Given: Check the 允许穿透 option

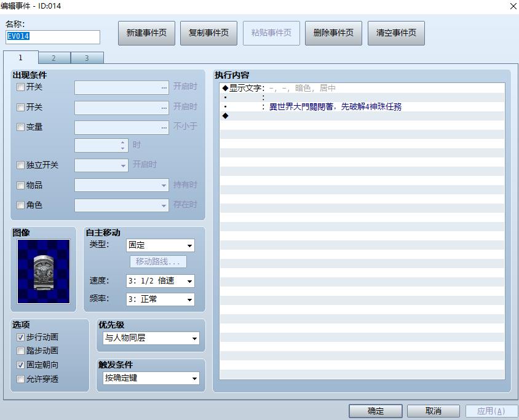Looking at the screenshot, I should (20, 379).
